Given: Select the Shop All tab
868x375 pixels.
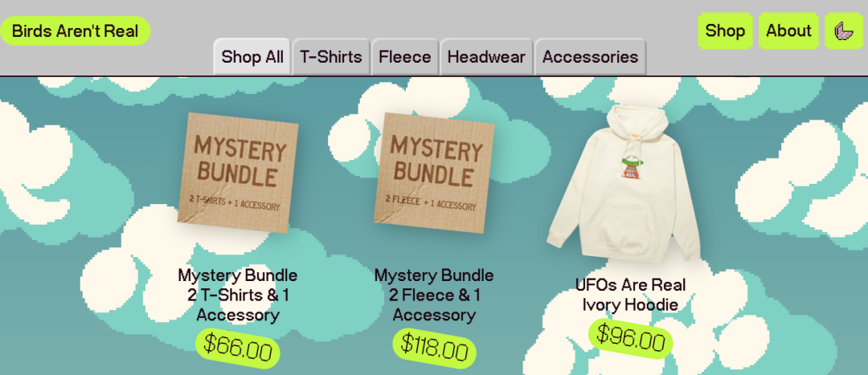Looking at the screenshot, I should click(x=252, y=56).
